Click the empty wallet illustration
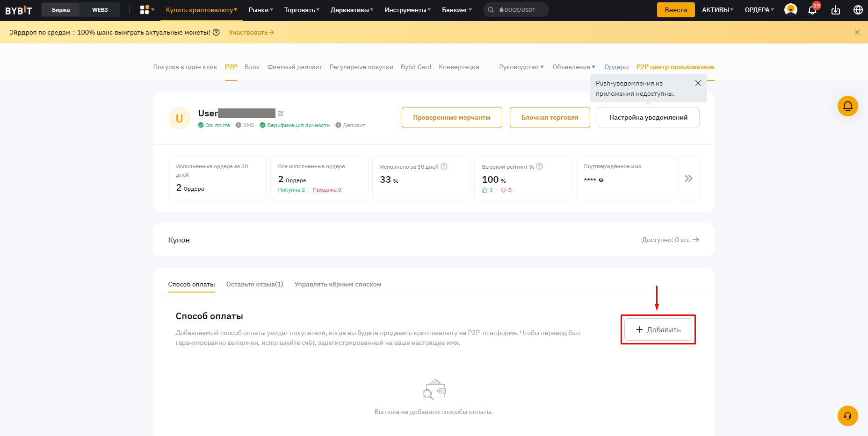Image resolution: width=868 pixels, height=436 pixels. (434, 389)
